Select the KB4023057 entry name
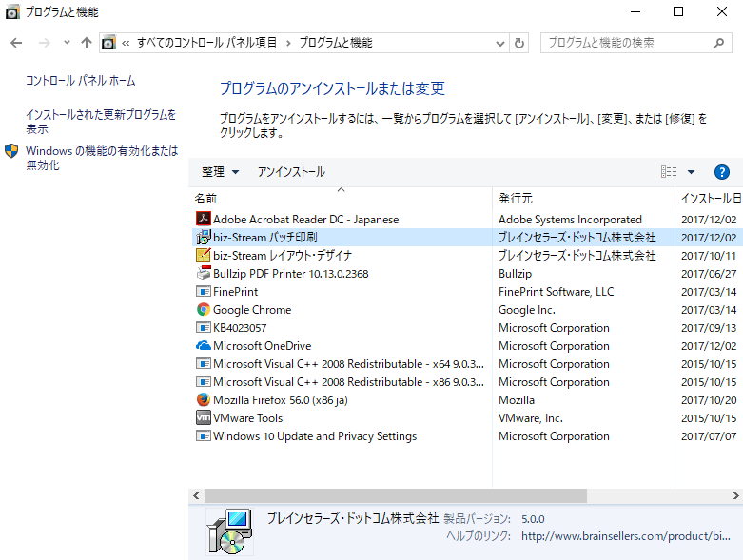The width and height of the screenshot is (743, 560). coord(240,328)
